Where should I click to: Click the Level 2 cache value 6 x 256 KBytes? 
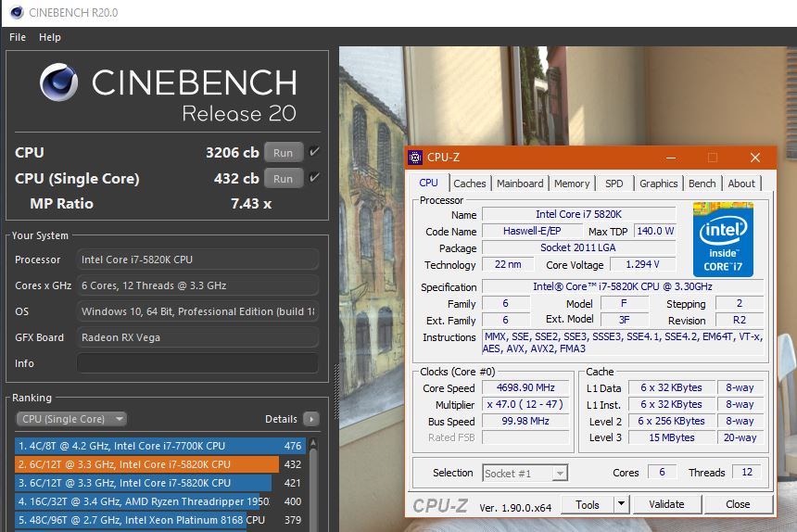(x=672, y=421)
